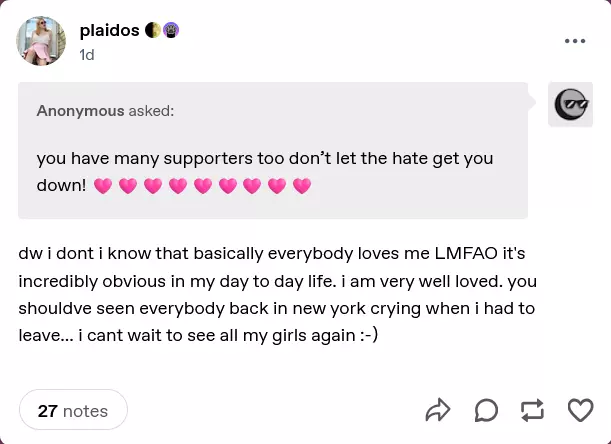This screenshot has width=611, height=444.
Task: Open the 27 notes button
Action: point(73,410)
